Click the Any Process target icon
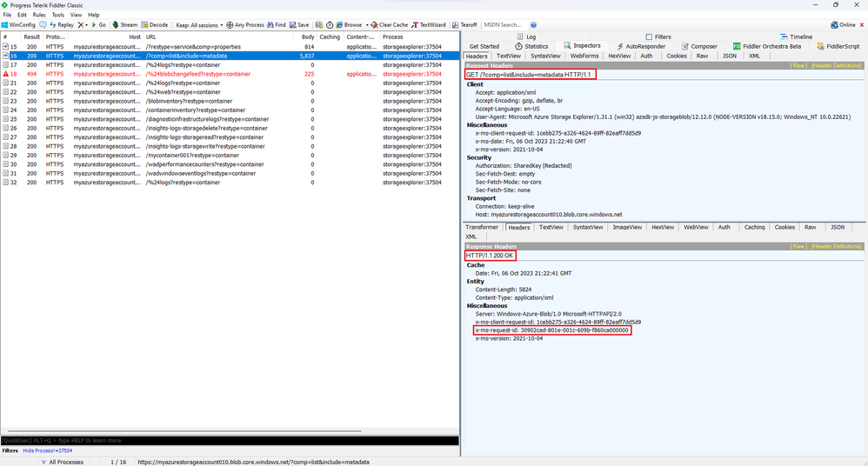Screen dimensions: 868x466 [x=230, y=25]
